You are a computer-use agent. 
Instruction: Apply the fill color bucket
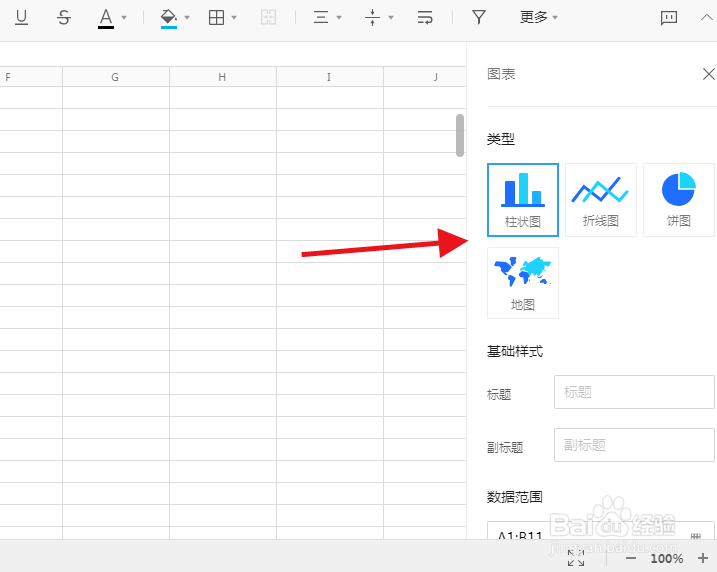click(168, 18)
